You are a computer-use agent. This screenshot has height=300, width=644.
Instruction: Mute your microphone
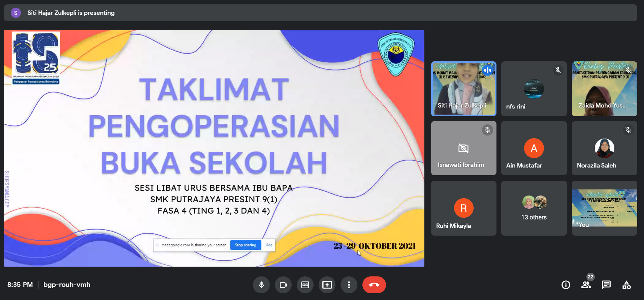click(x=261, y=285)
